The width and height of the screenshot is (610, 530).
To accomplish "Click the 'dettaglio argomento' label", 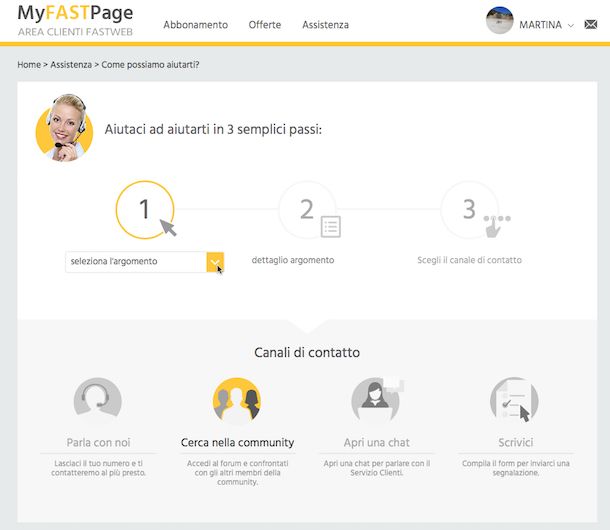I will coord(293,260).
